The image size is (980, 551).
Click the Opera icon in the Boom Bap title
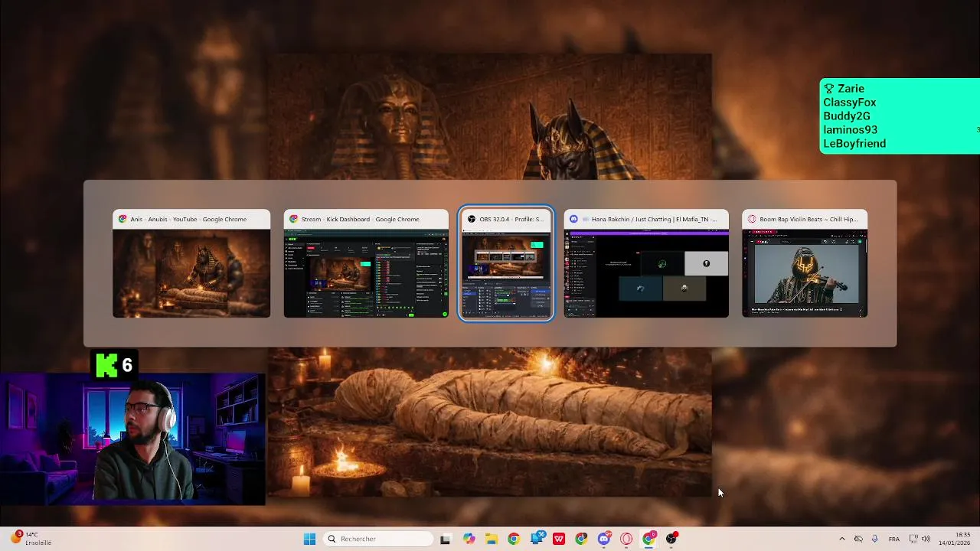point(752,219)
